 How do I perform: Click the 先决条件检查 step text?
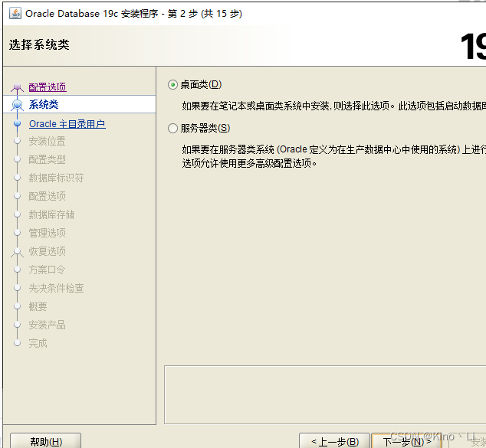coord(56,288)
